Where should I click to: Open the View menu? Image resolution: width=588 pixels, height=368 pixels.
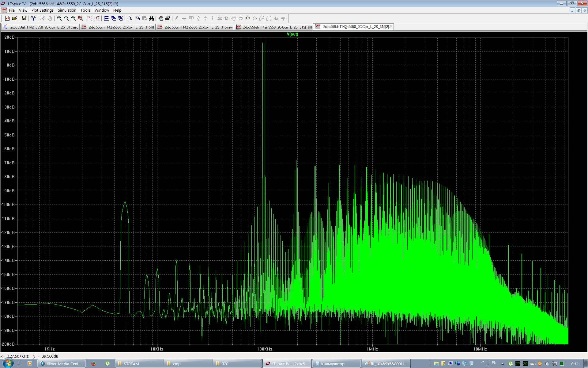23,10
